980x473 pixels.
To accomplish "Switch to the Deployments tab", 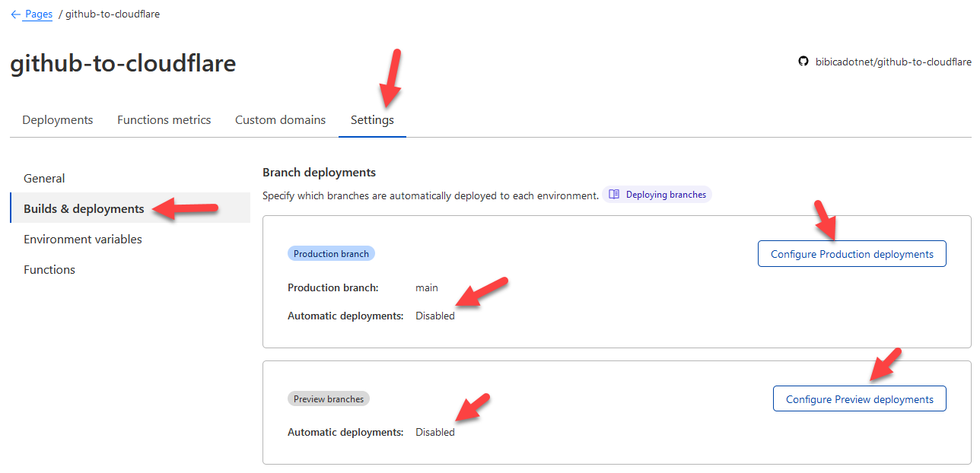I will 57,119.
